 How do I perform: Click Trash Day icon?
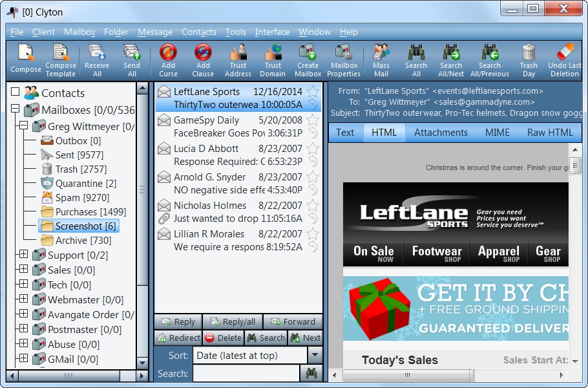click(529, 52)
